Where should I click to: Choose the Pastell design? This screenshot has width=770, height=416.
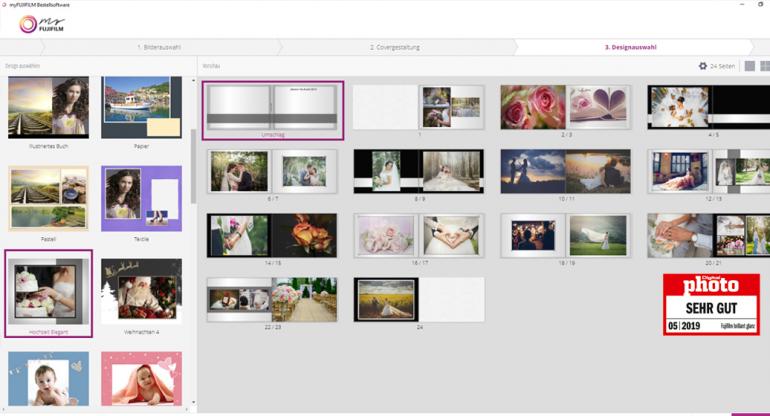(x=48, y=198)
